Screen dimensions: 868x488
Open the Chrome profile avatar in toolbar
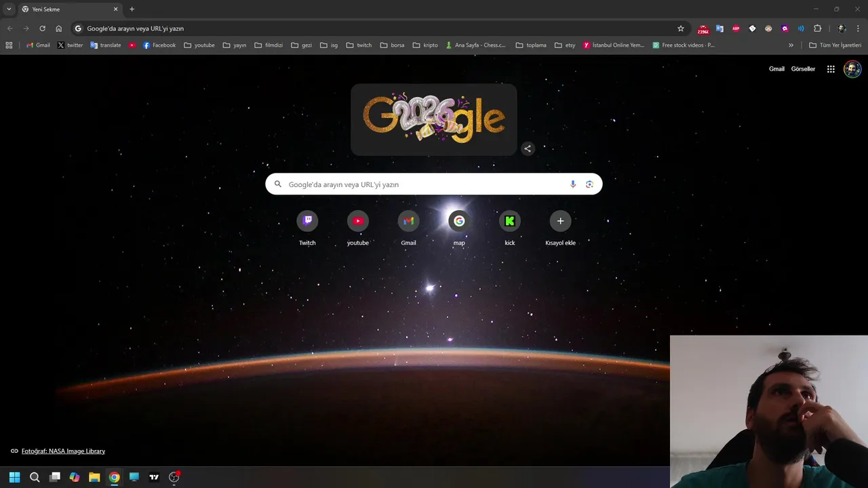click(842, 28)
